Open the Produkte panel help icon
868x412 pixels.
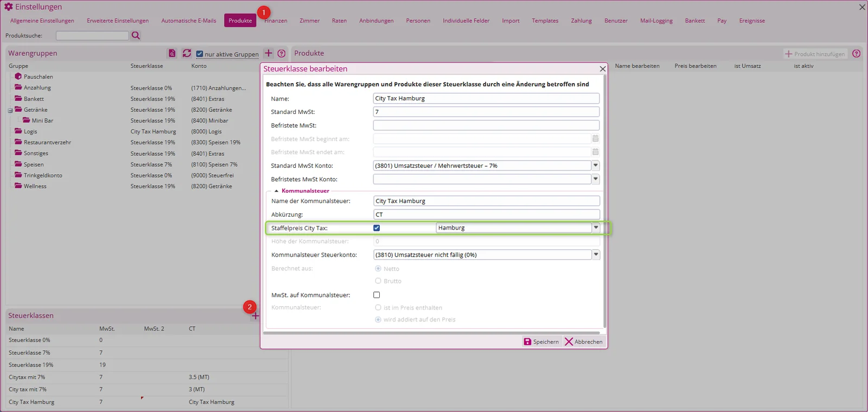(856, 53)
